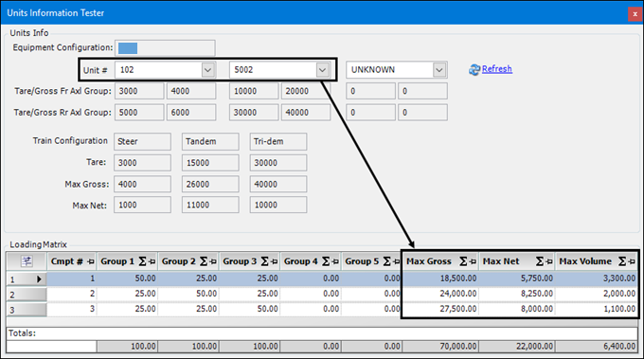The image size is (644, 359).
Task: Close the Units Information Tester window
Action: tap(635, 14)
